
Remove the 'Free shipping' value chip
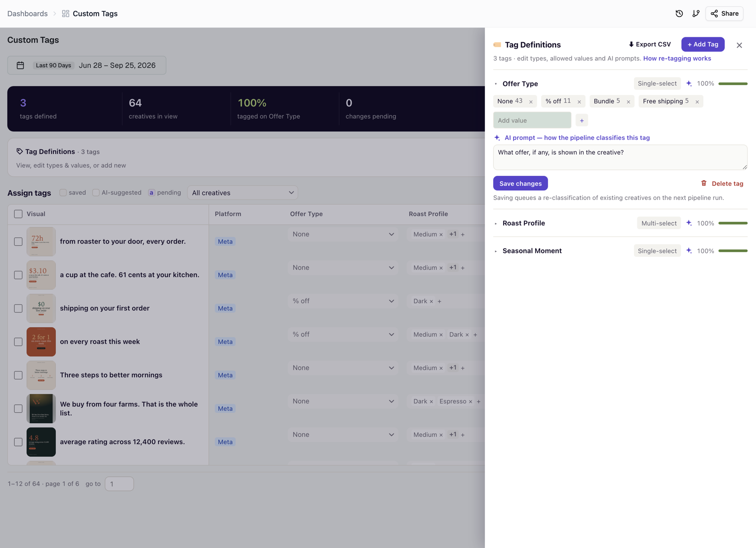pos(697,102)
